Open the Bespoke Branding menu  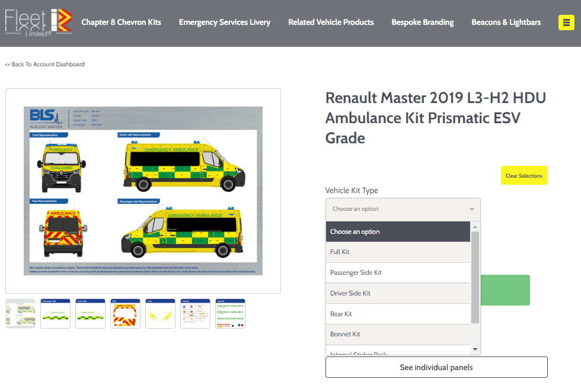[422, 23]
